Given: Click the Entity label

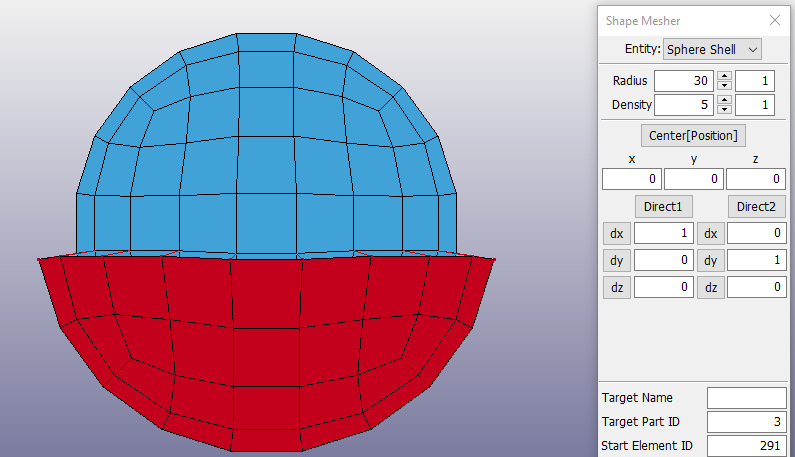Looking at the screenshot, I should pos(642,49).
